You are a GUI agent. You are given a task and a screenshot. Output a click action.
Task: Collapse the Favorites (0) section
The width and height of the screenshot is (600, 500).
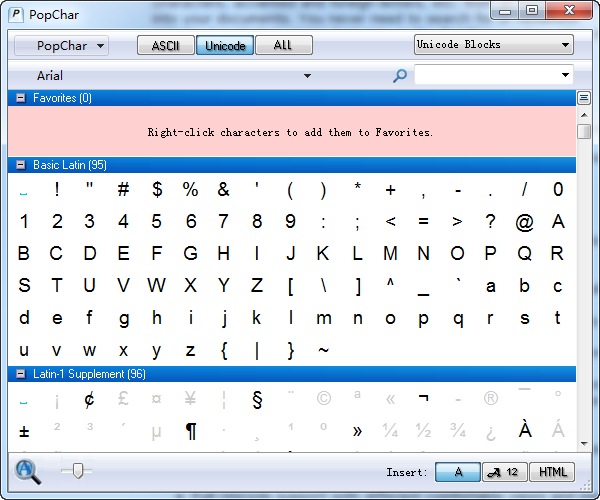21,98
